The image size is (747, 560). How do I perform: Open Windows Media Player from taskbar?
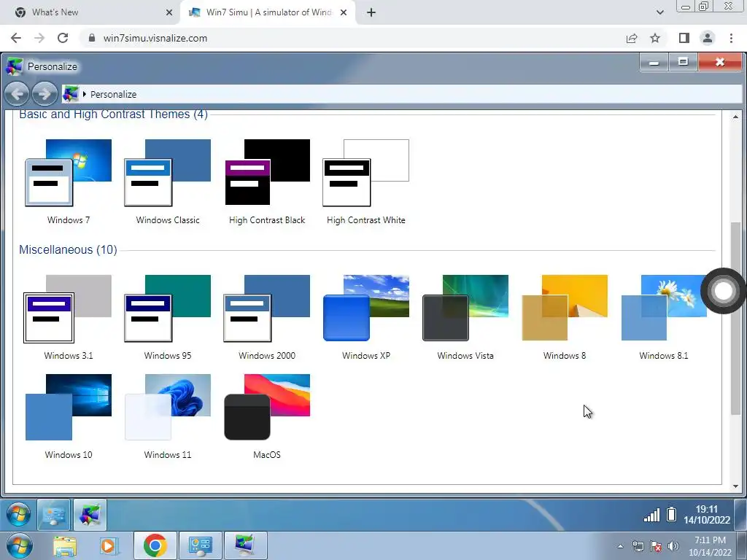pyautogui.click(x=108, y=546)
